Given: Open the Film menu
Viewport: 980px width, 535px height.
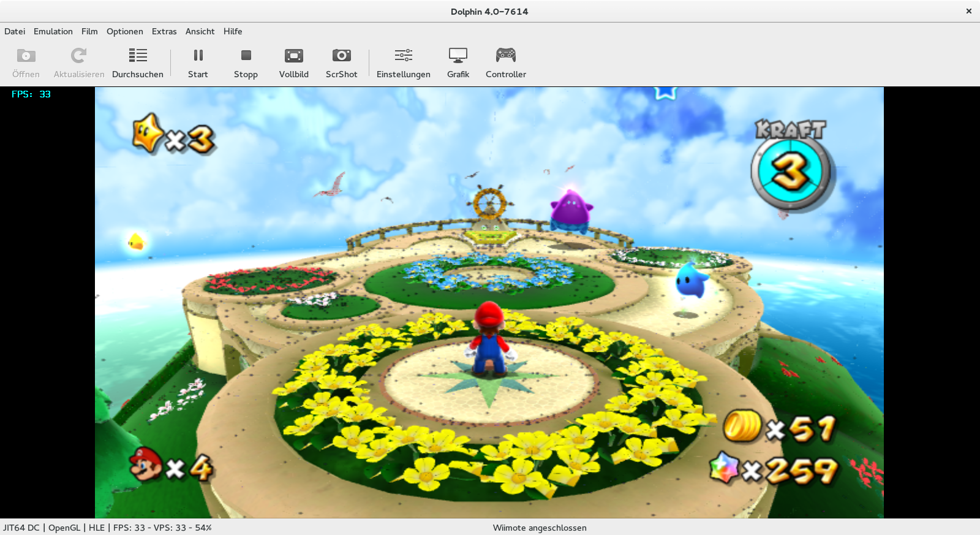Looking at the screenshot, I should coord(89,31).
